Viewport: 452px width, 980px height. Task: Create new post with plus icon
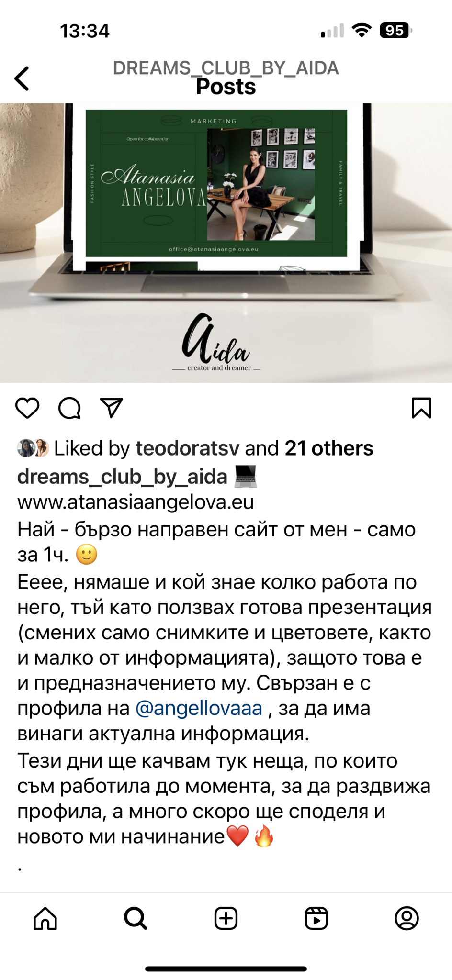[226, 918]
